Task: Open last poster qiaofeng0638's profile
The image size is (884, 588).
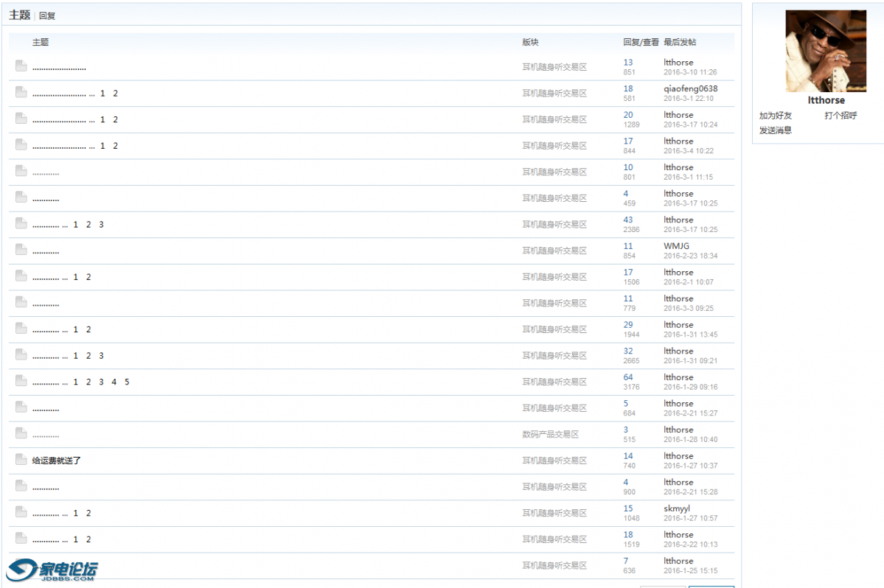Action: click(x=691, y=88)
